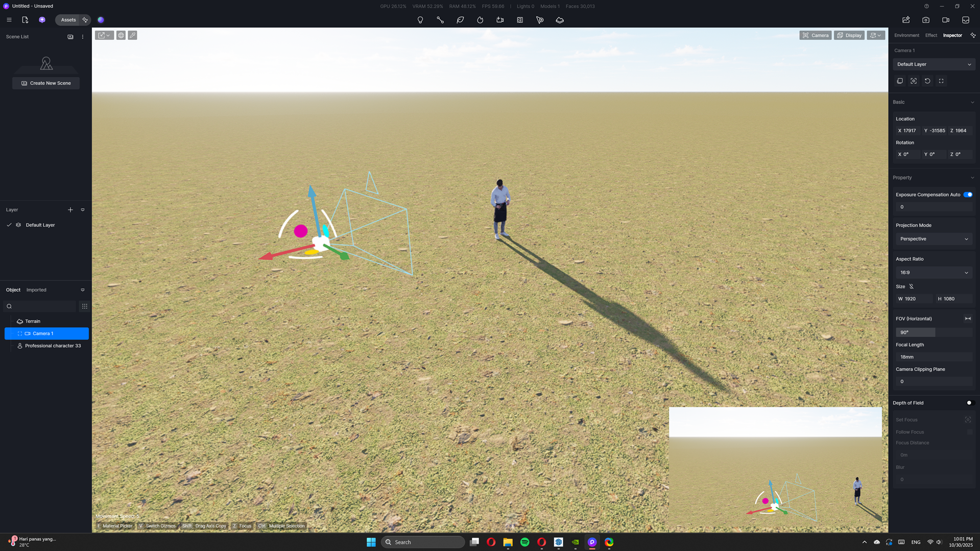Click the Create New Scene button

pyautogui.click(x=46, y=83)
